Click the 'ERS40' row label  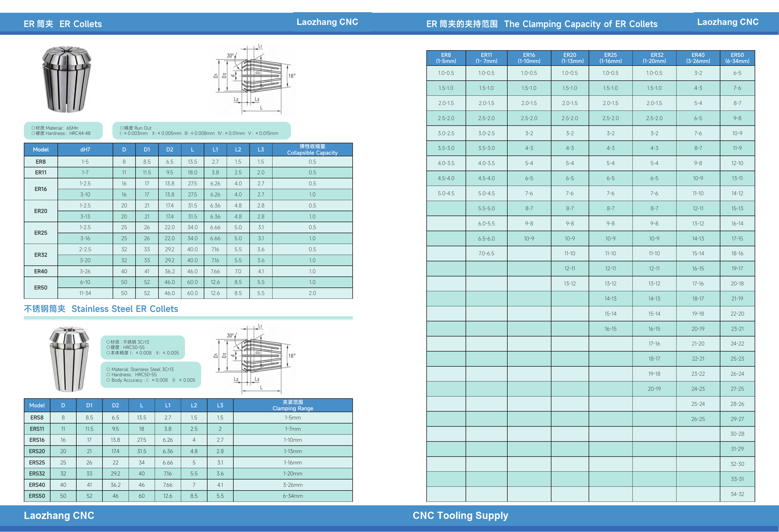coord(37,485)
